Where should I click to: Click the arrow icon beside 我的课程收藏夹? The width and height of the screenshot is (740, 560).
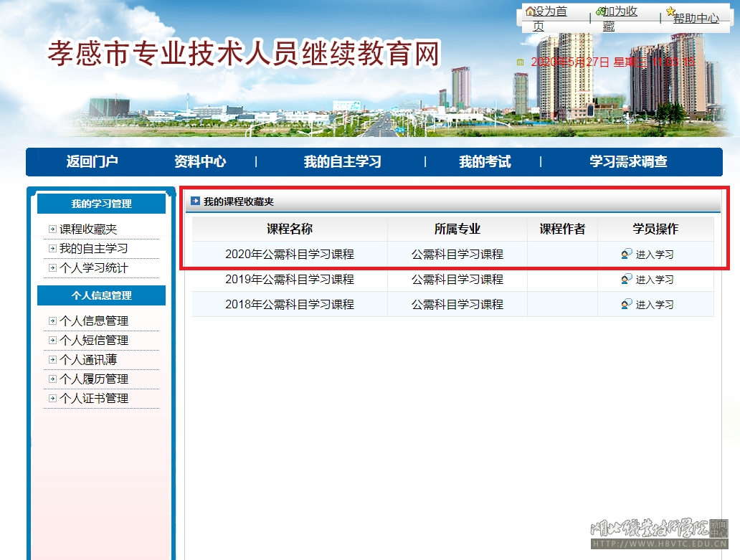[x=195, y=201]
